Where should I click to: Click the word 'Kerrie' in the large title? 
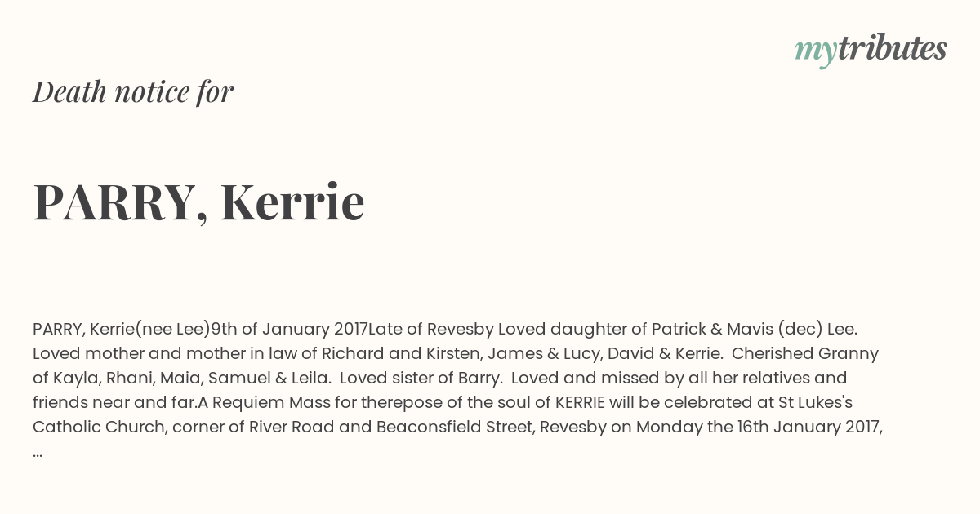(x=292, y=202)
